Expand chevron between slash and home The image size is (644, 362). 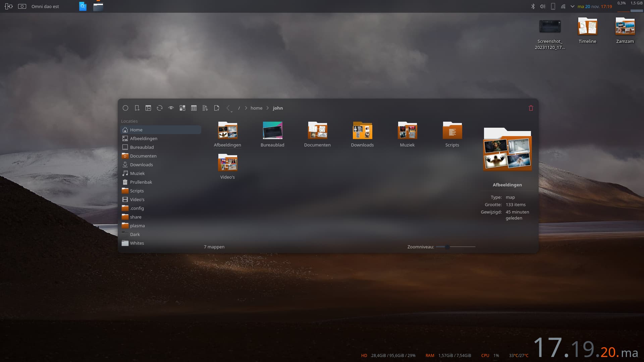point(246,108)
